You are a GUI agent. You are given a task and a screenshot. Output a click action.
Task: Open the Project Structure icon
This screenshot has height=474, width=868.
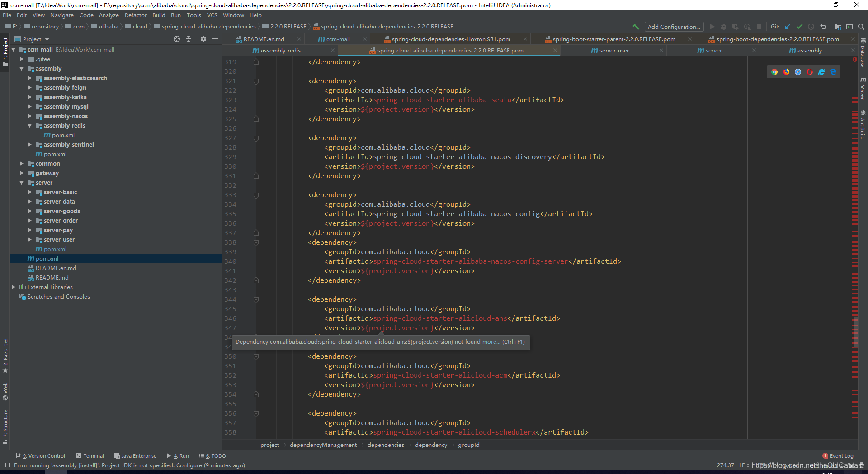tap(838, 27)
